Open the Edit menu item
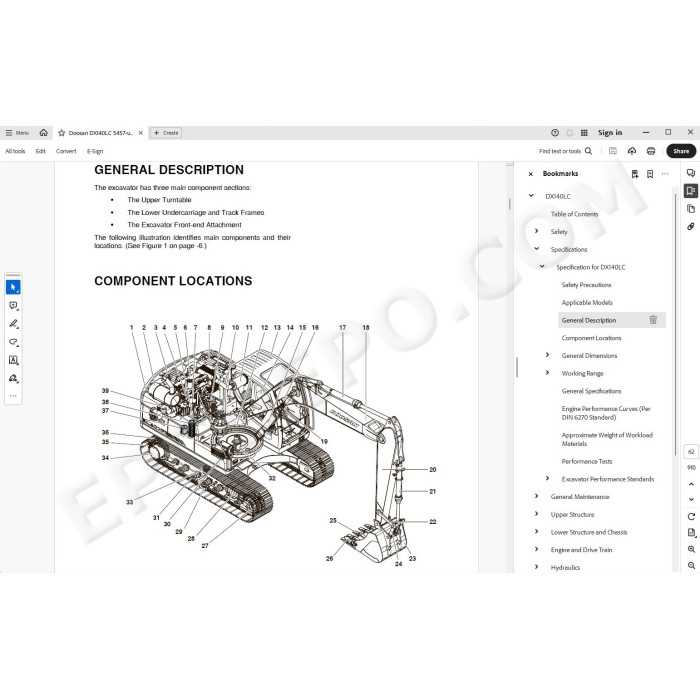 coord(41,151)
